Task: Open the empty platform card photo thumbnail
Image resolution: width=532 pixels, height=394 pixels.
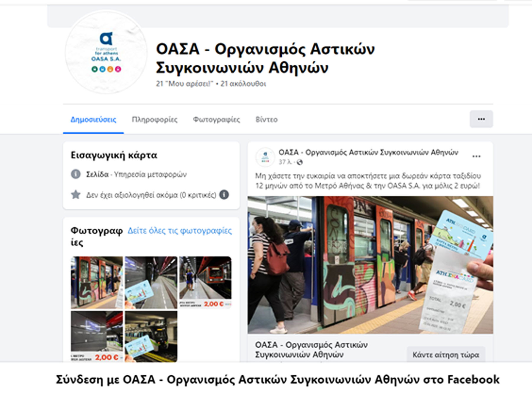Action: point(151,282)
